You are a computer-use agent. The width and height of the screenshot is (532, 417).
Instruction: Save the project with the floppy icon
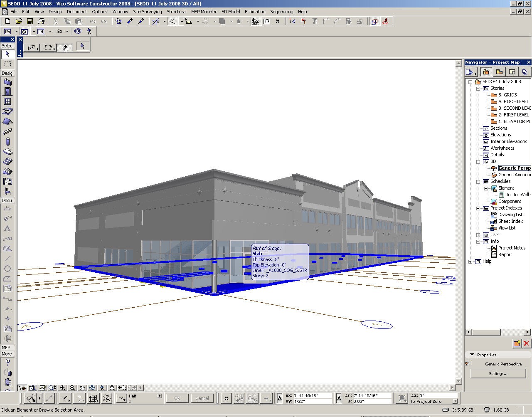(x=30, y=21)
